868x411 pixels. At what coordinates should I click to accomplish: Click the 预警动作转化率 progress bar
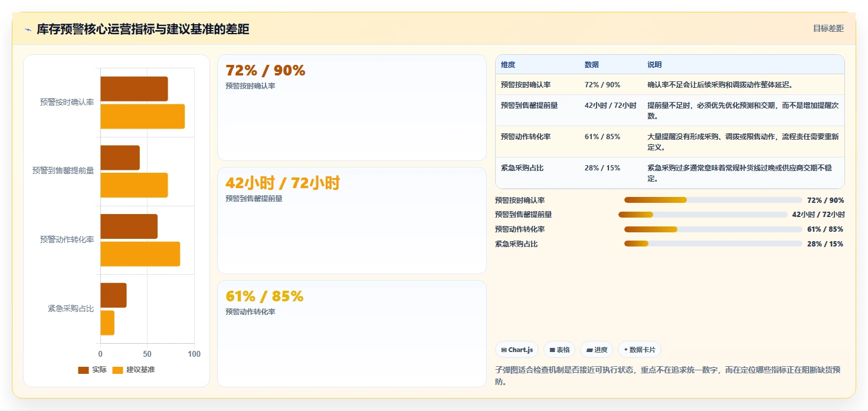pos(713,229)
